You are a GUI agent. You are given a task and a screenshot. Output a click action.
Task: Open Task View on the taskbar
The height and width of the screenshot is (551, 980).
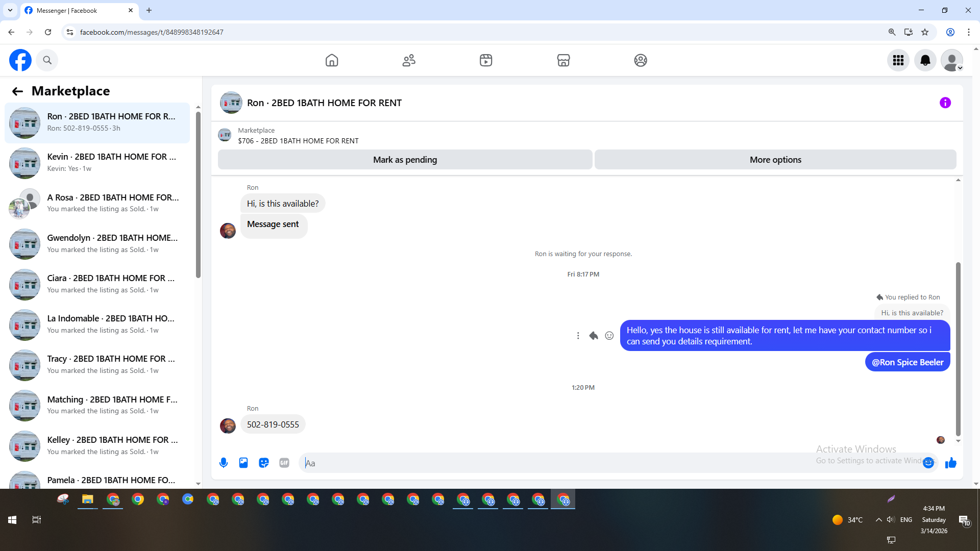coord(37,520)
